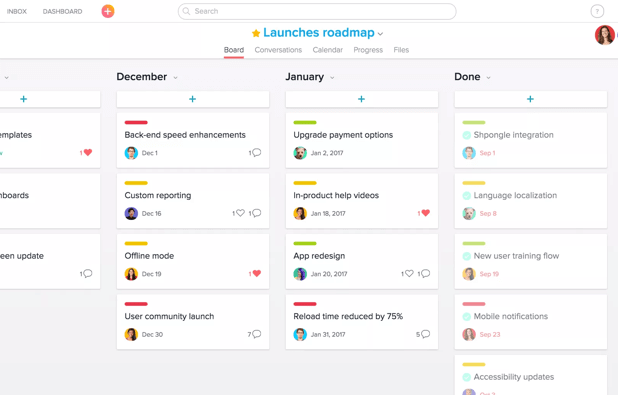Click the help question mark icon
This screenshot has width=618, height=395.
tap(597, 11)
